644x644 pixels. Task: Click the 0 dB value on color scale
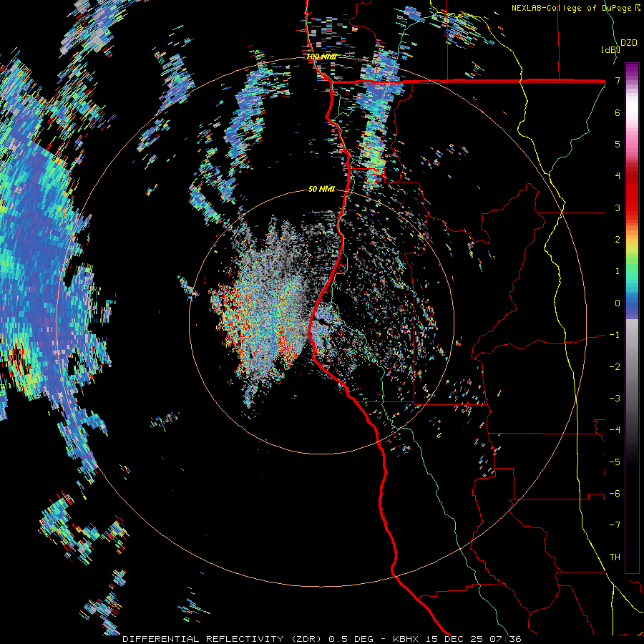click(x=618, y=303)
